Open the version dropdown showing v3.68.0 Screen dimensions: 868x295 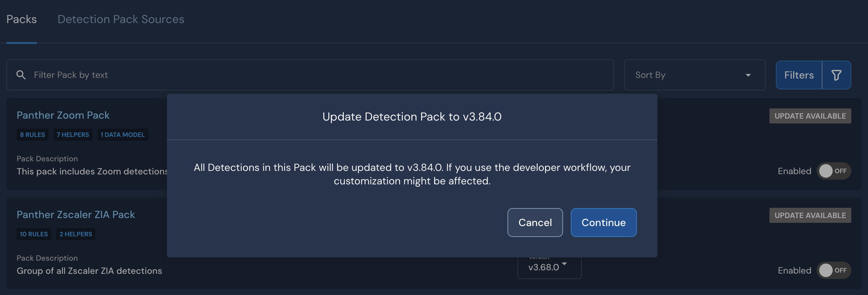click(549, 267)
